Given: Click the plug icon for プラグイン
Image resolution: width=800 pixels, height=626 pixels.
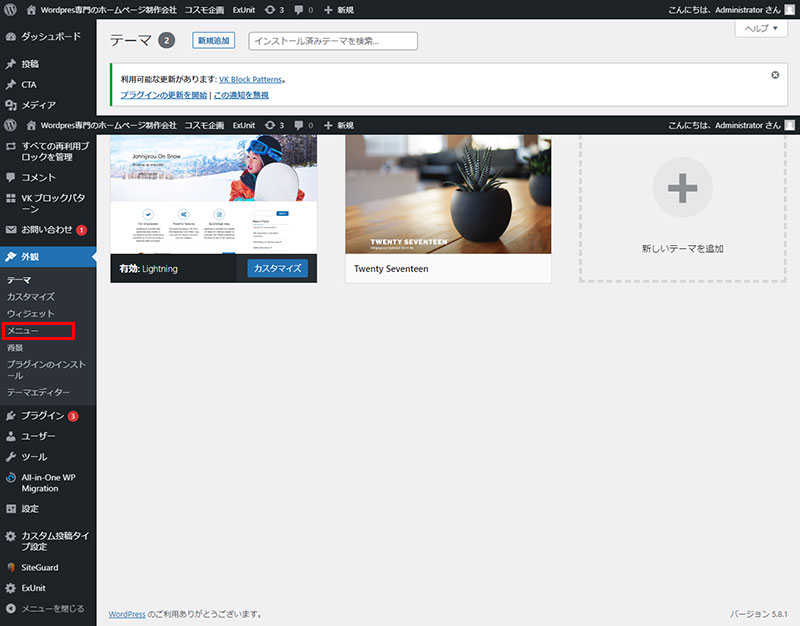Looking at the screenshot, I should [11, 415].
